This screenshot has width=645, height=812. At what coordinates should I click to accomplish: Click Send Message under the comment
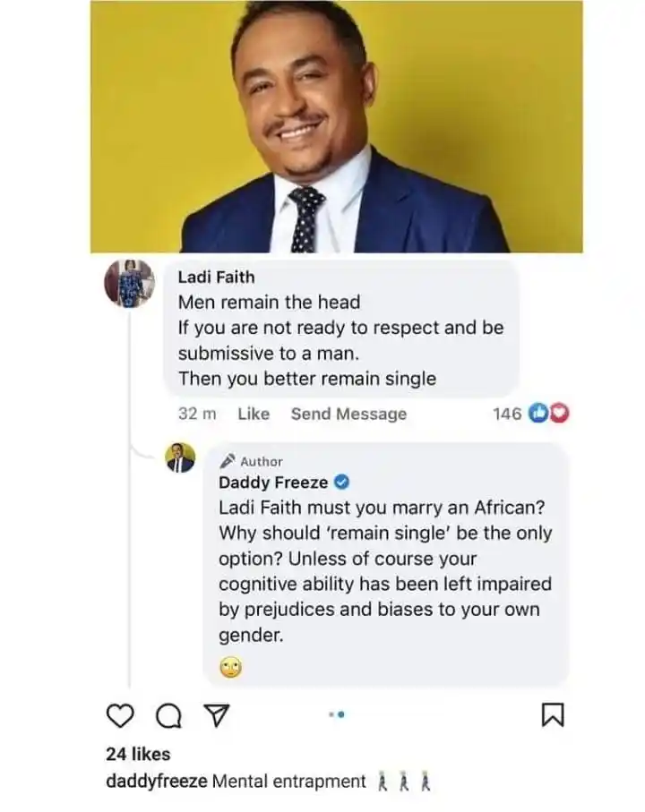(348, 414)
